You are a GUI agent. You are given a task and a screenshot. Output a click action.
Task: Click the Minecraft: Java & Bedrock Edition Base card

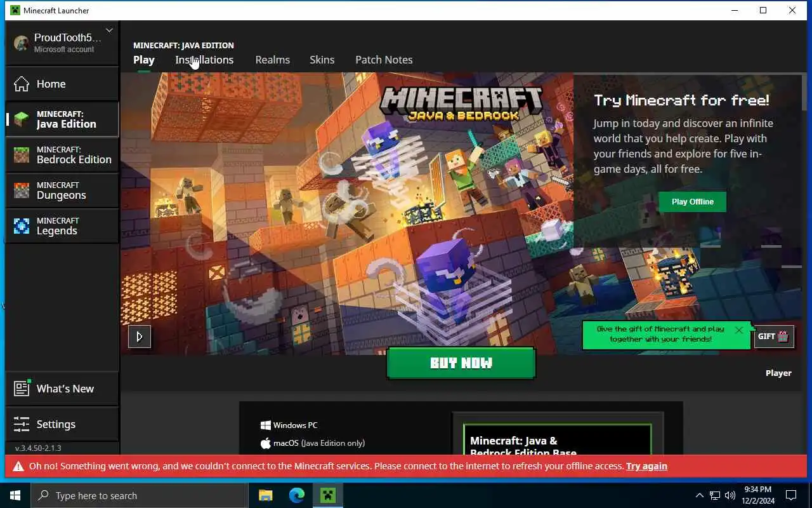coord(558,439)
